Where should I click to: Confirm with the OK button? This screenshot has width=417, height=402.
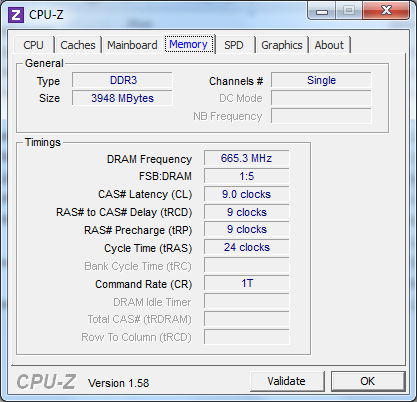[x=368, y=381]
